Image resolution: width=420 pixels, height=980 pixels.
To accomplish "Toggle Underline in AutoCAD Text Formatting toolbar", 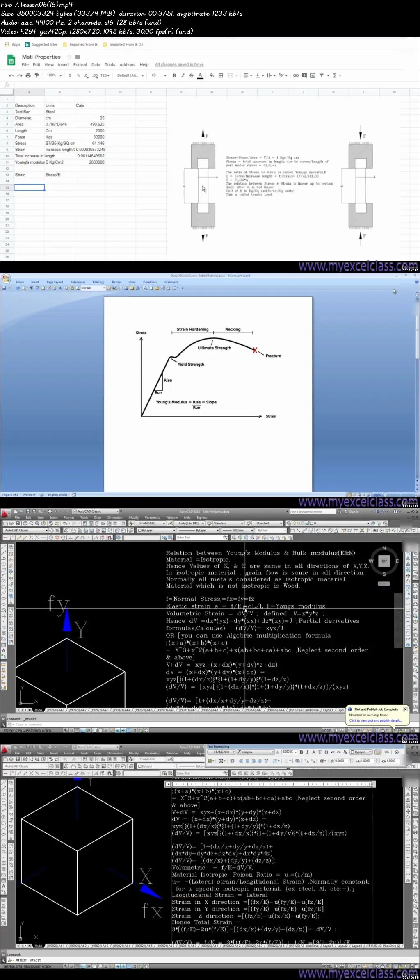I will click(x=320, y=752).
